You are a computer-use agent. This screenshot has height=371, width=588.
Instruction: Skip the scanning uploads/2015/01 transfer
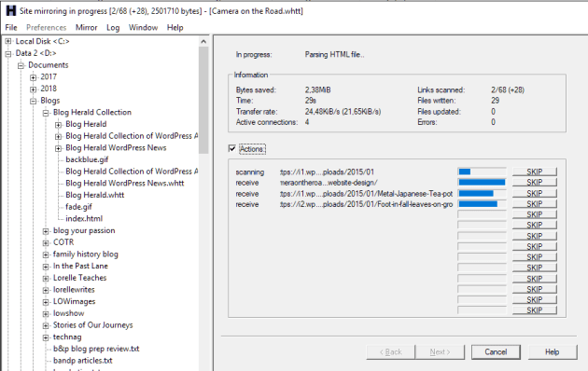pyautogui.click(x=535, y=172)
